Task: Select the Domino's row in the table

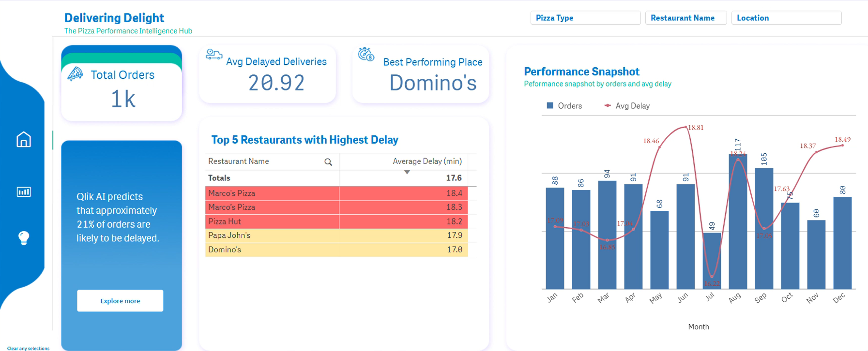Action: [336, 249]
